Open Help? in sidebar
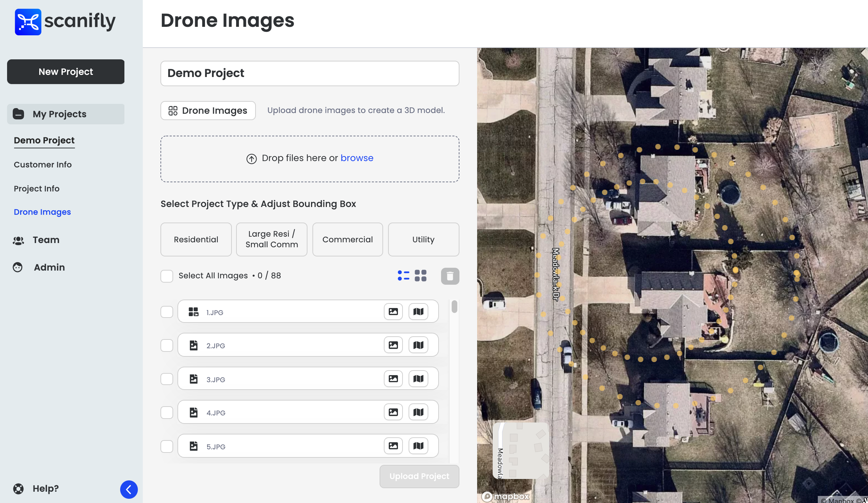Image resolution: width=868 pixels, height=503 pixels. [x=46, y=489]
